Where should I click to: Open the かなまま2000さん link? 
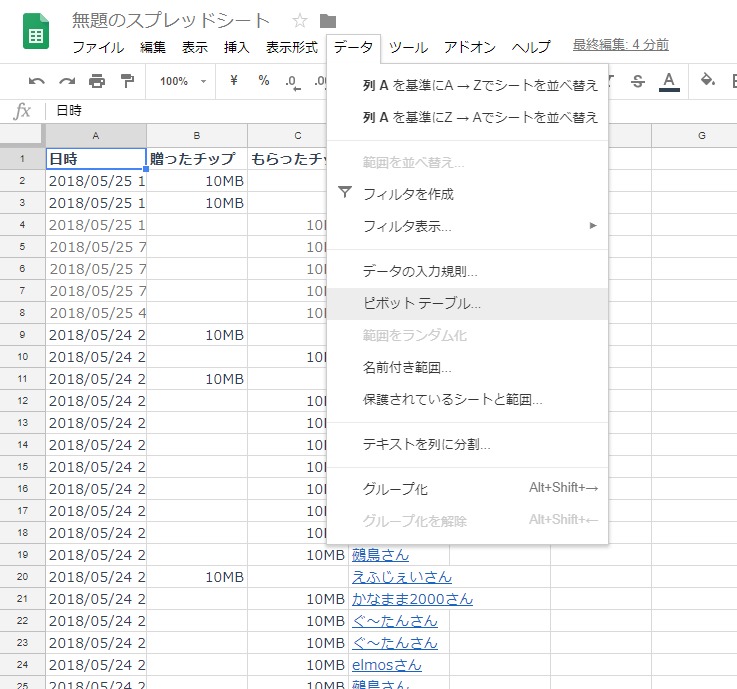click(x=412, y=599)
